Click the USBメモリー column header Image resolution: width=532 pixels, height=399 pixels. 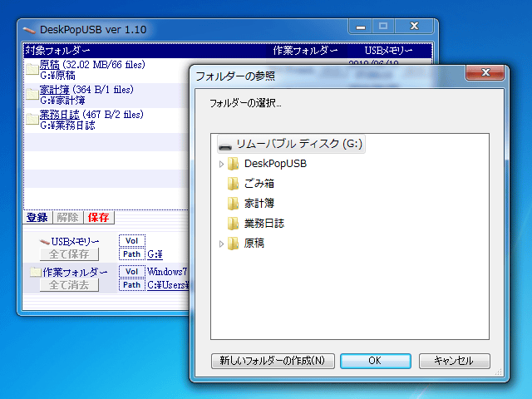click(x=388, y=51)
